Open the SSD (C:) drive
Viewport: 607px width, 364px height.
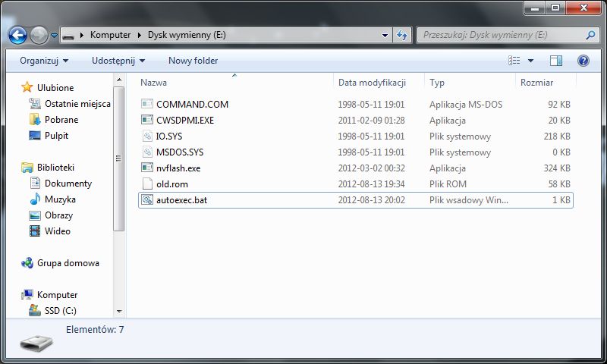[61, 311]
